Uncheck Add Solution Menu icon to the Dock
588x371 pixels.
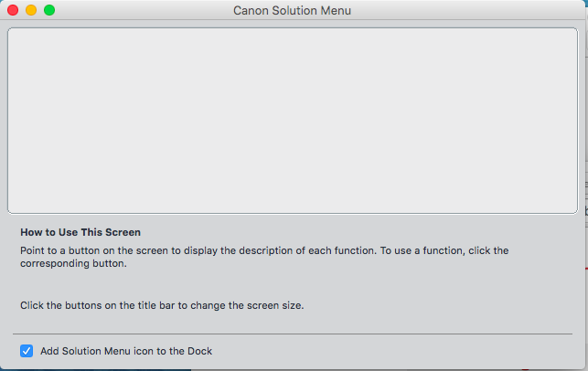[x=27, y=351]
